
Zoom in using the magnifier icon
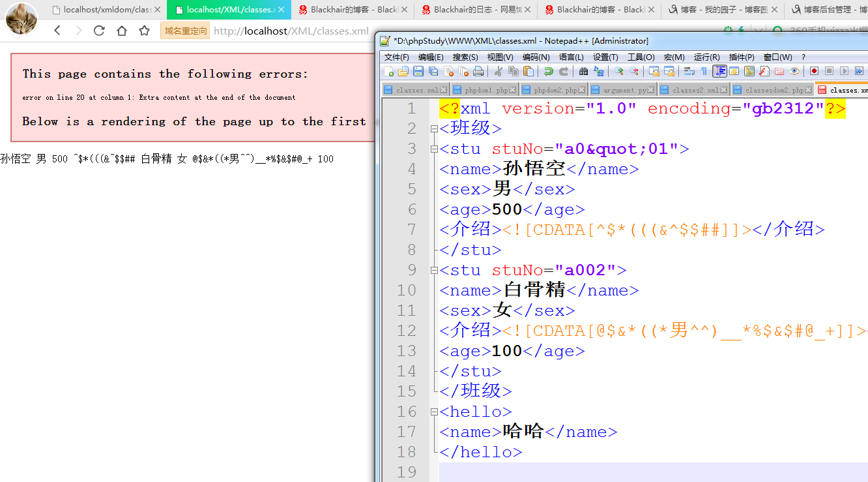(620, 72)
